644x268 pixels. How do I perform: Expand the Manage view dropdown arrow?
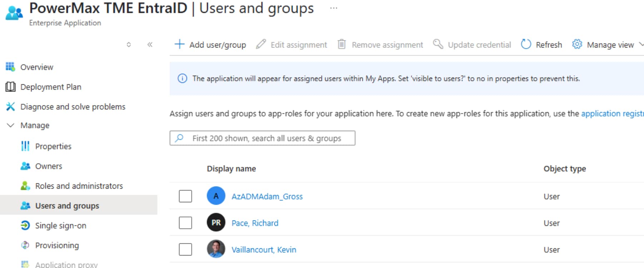coord(641,45)
